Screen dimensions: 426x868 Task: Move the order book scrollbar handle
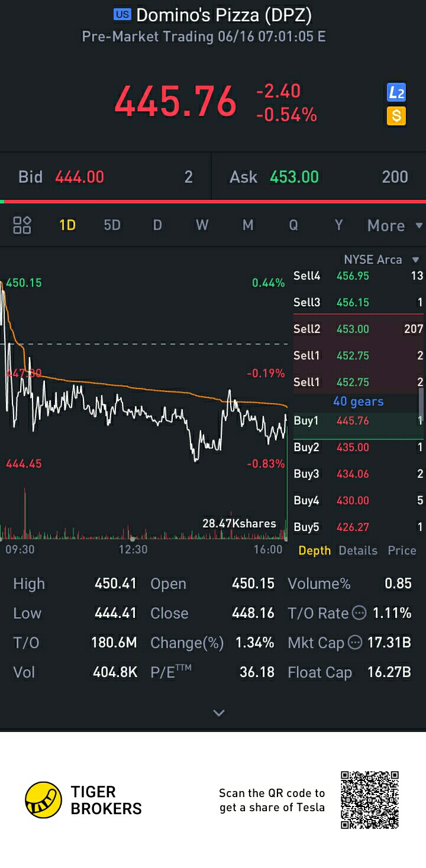pyautogui.click(x=421, y=404)
